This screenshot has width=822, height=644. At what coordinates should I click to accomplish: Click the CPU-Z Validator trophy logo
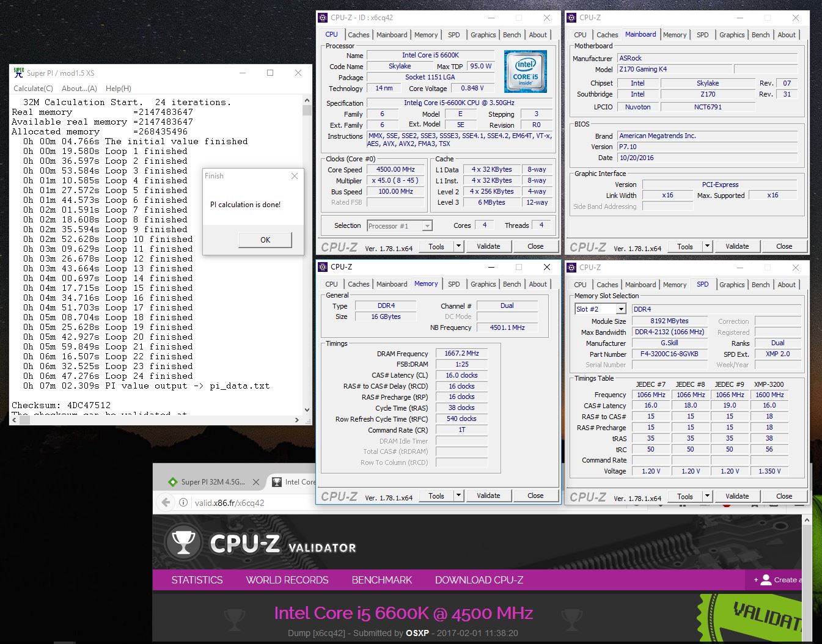[x=183, y=543]
